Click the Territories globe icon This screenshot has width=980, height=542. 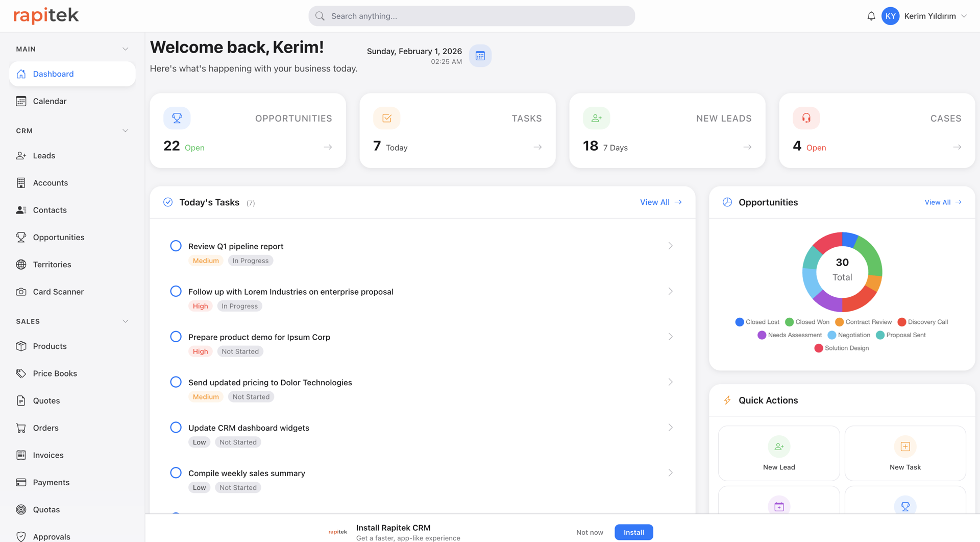[21, 264]
